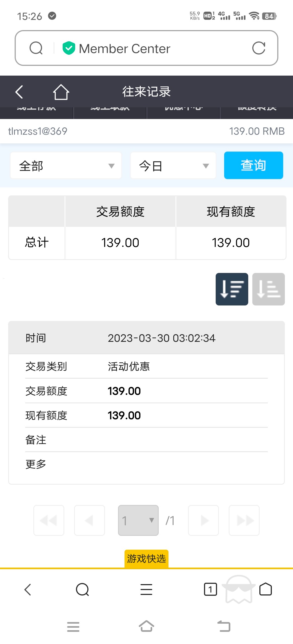Open the 全部 transaction type dropdown
Image resolution: width=293 pixels, height=644 pixels.
click(x=66, y=166)
